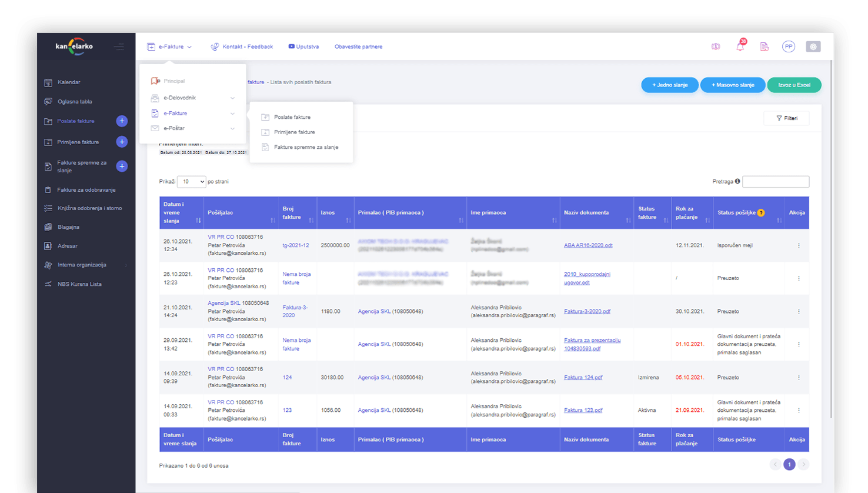Open the PP user profile avatar
Screen dimensions: 868x493
point(789,46)
